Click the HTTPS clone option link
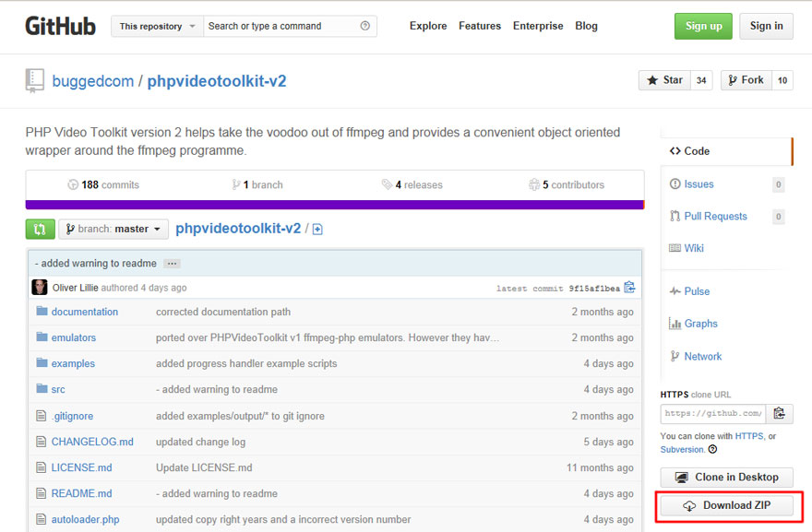The width and height of the screenshot is (812, 532). [749, 436]
